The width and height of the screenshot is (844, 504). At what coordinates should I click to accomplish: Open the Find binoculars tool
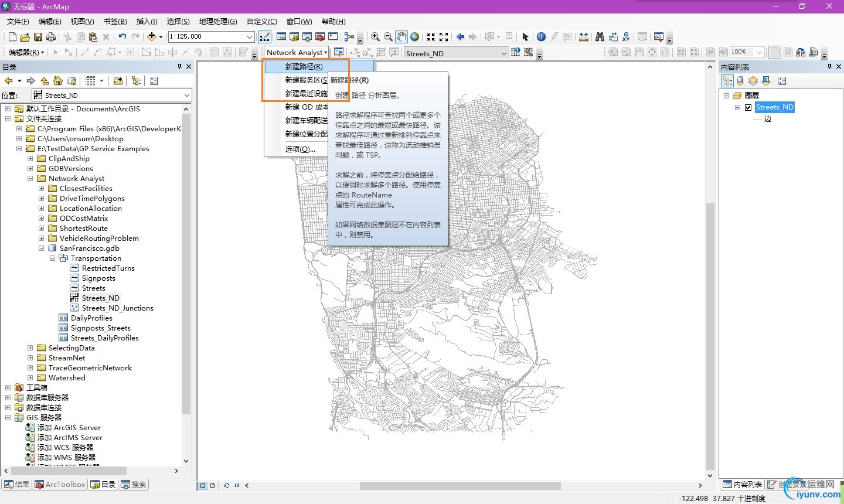click(x=600, y=37)
